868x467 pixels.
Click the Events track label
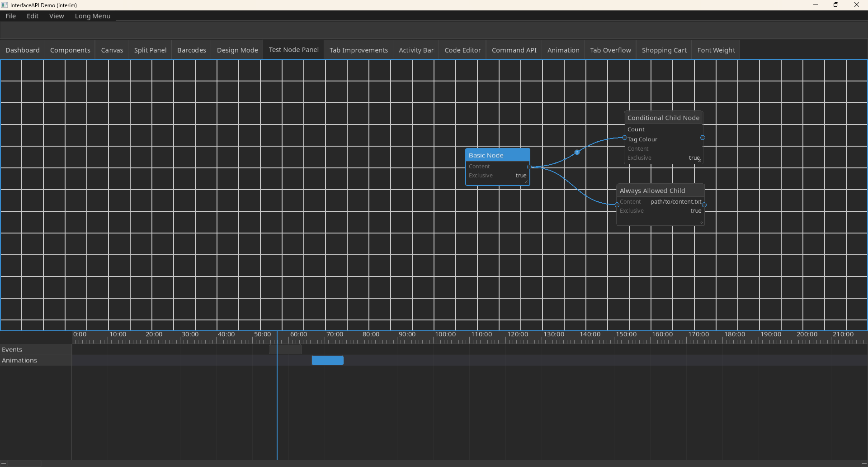coord(36,349)
